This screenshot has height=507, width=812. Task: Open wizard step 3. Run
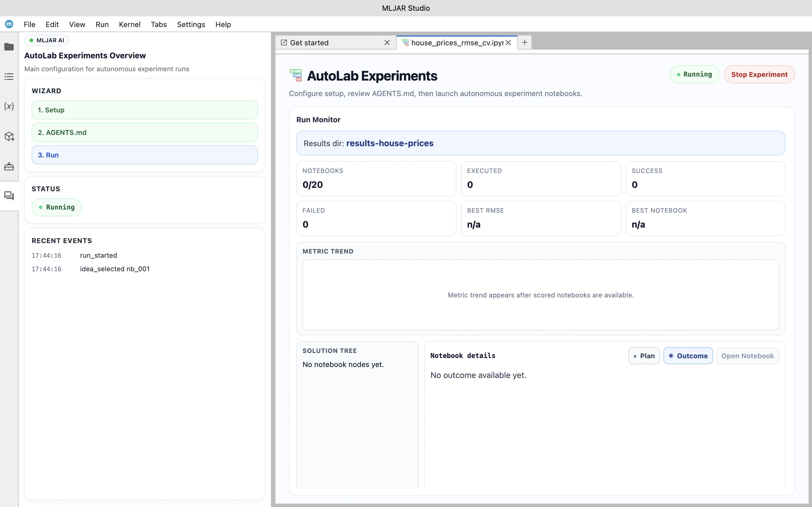[x=145, y=155]
